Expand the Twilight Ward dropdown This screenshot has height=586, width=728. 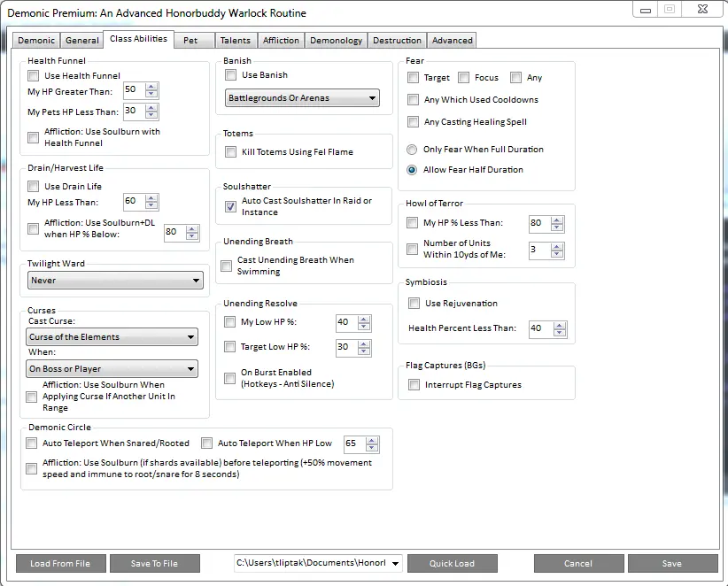(115, 281)
